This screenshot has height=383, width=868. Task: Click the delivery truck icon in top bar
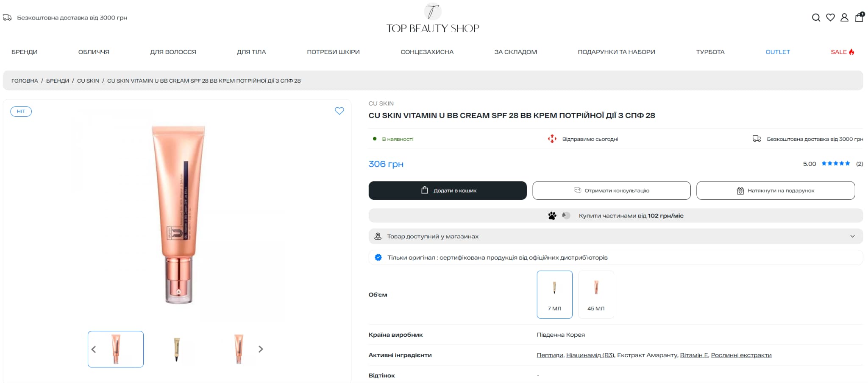7,18
